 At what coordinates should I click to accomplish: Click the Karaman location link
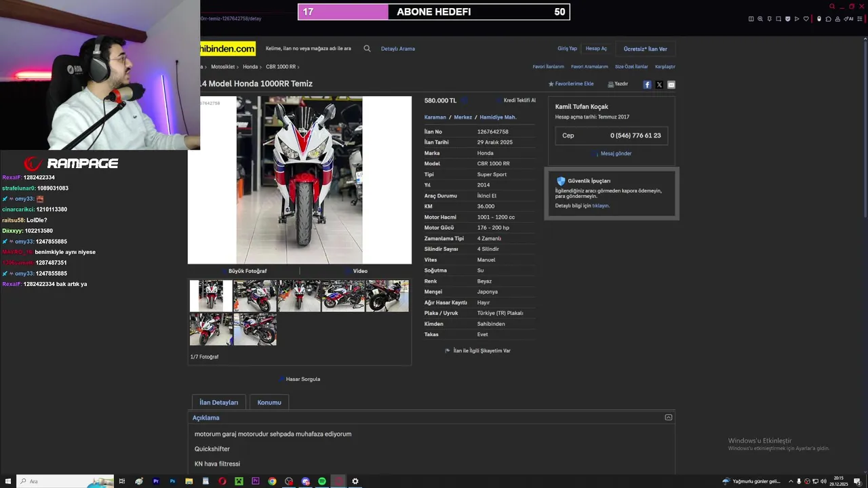coord(435,117)
